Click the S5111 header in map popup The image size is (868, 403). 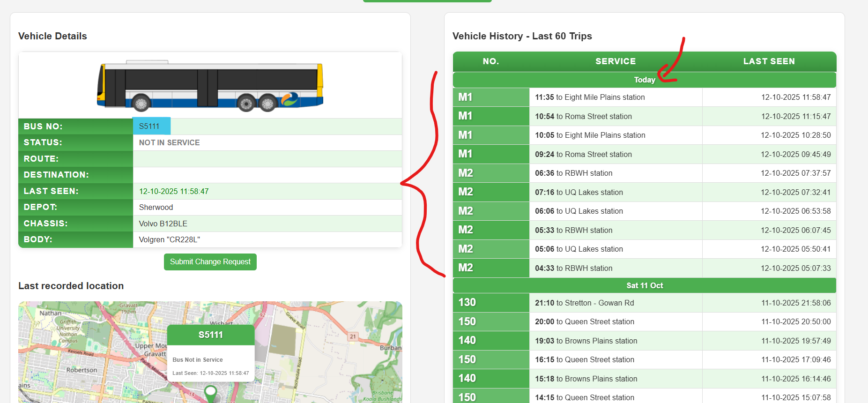pyautogui.click(x=210, y=335)
